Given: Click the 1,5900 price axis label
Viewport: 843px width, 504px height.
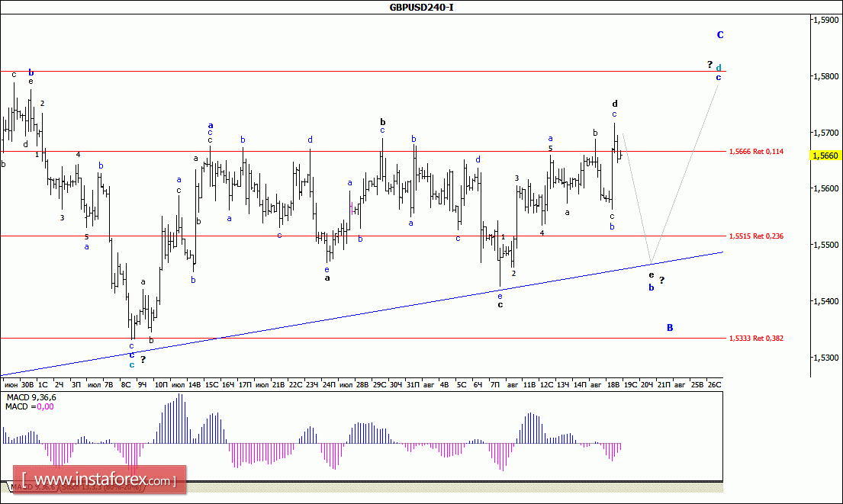Looking at the screenshot, I should pyautogui.click(x=825, y=20).
